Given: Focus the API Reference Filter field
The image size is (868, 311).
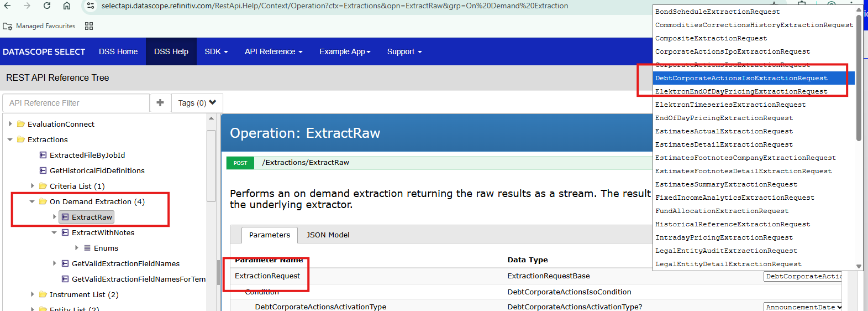Looking at the screenshot, I should [76, 102].
